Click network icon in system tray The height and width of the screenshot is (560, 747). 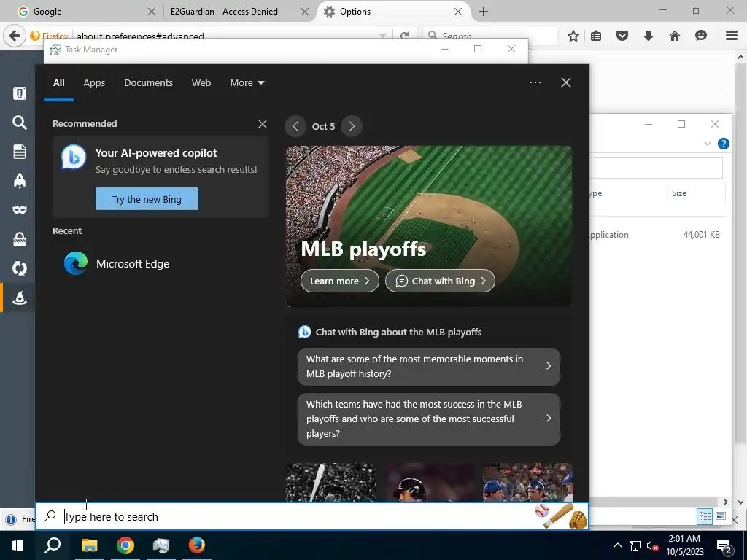point(635,545)
